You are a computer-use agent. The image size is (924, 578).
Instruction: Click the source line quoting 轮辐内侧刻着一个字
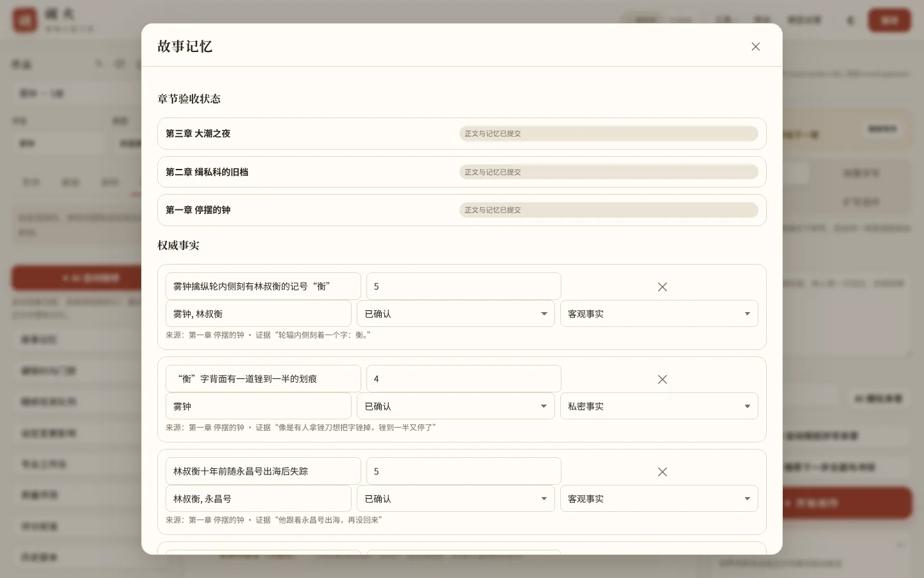[x=268, y=335]
